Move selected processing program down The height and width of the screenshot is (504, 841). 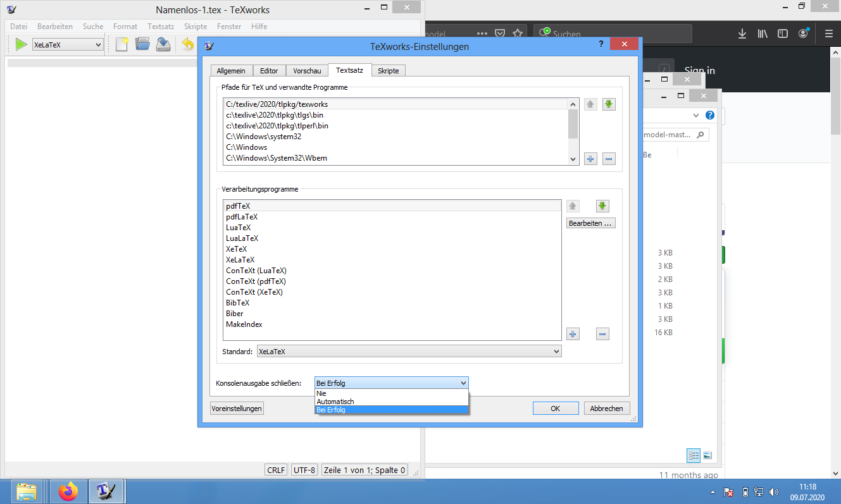point(602,206)
